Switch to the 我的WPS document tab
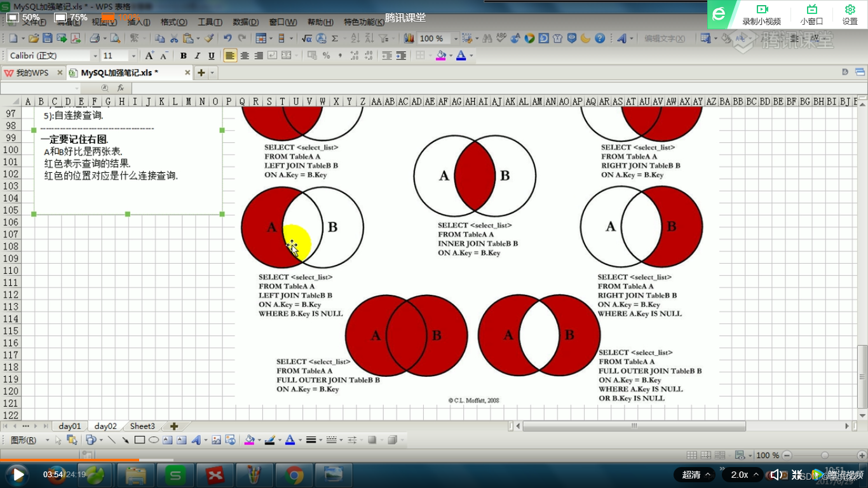This screenshot has width=868, height=488. point(32,73)
